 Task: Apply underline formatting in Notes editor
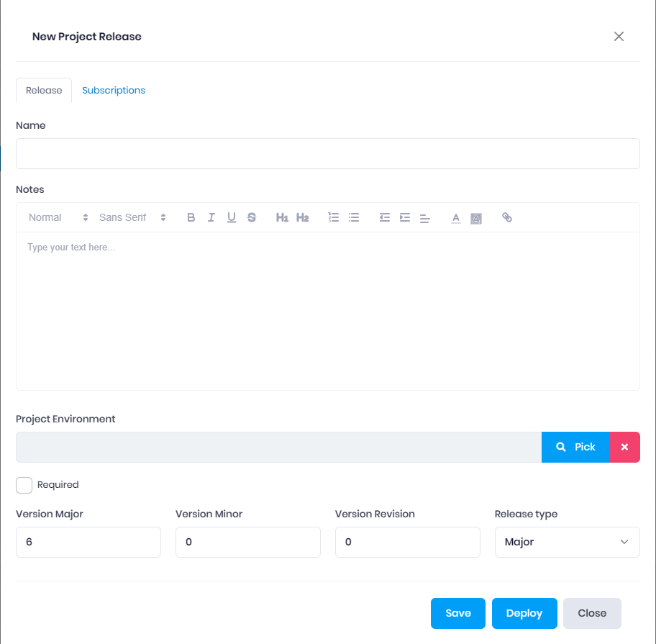tap(232, 217)
